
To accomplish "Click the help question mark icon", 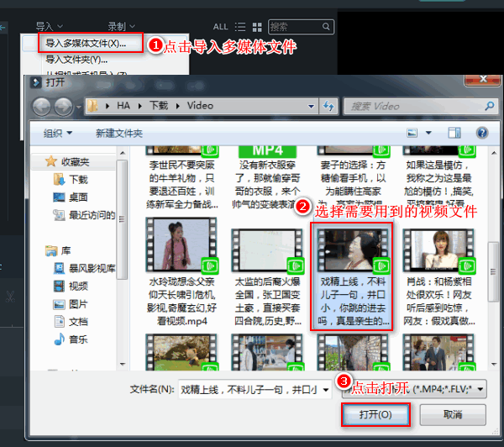I will pos(482,133).
